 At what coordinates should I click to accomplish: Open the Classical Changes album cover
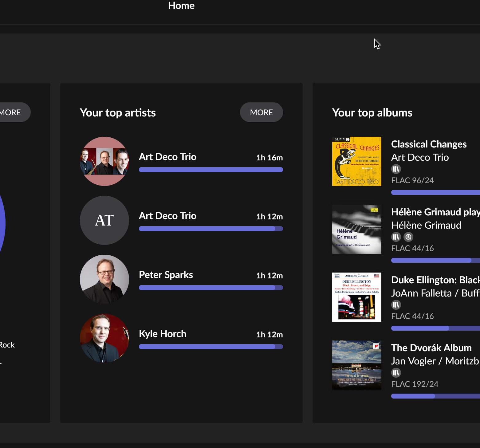tap(356, 161)
